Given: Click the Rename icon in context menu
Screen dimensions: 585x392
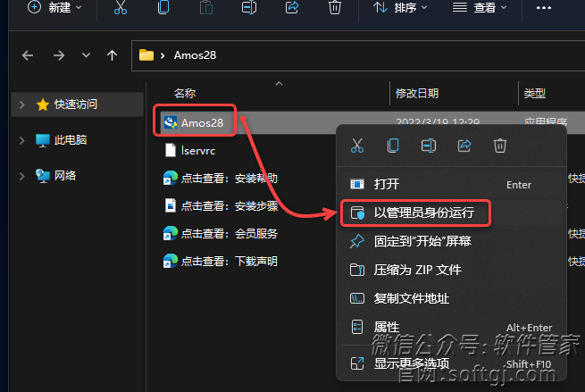Looking at the screenshot, I should coord(429,146).
